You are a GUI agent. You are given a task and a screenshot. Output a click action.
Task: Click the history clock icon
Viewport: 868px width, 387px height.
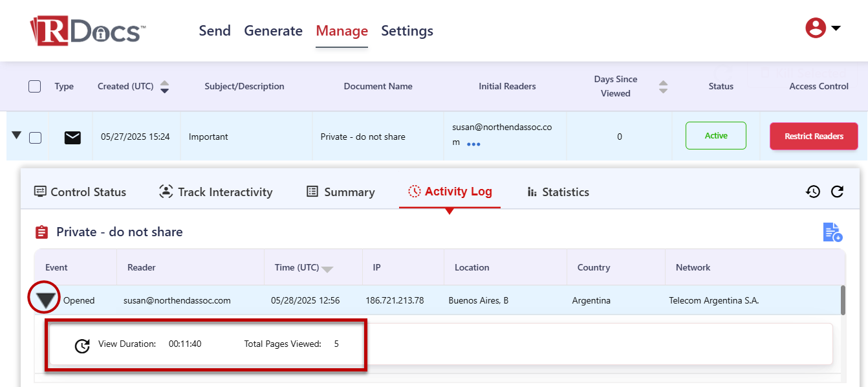tap(813, 192)
